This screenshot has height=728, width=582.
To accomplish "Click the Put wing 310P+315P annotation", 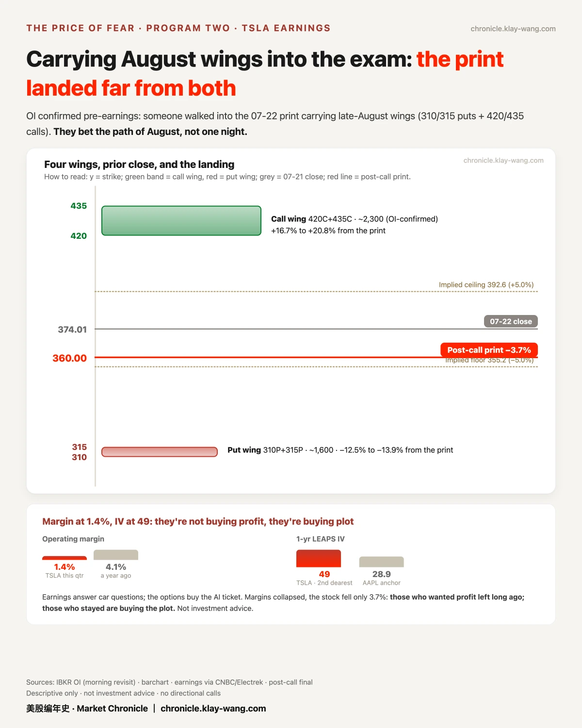I will point(340,450).
